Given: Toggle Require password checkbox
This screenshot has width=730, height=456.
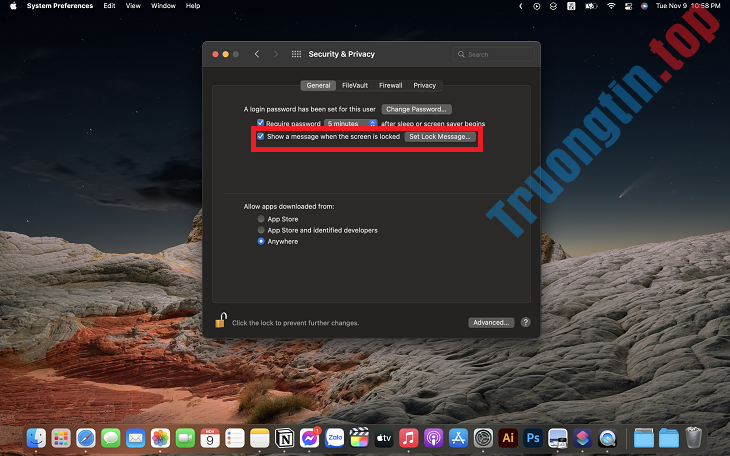Looking at the screenshot, I should coord(260,123).
